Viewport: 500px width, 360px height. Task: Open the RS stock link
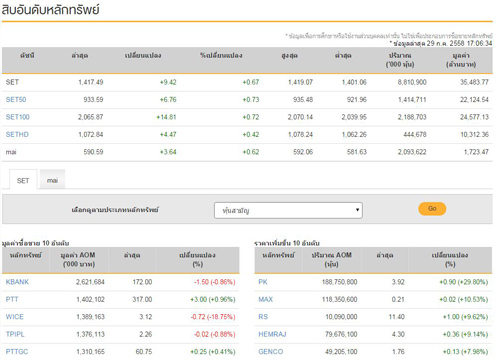pos(263,317)
